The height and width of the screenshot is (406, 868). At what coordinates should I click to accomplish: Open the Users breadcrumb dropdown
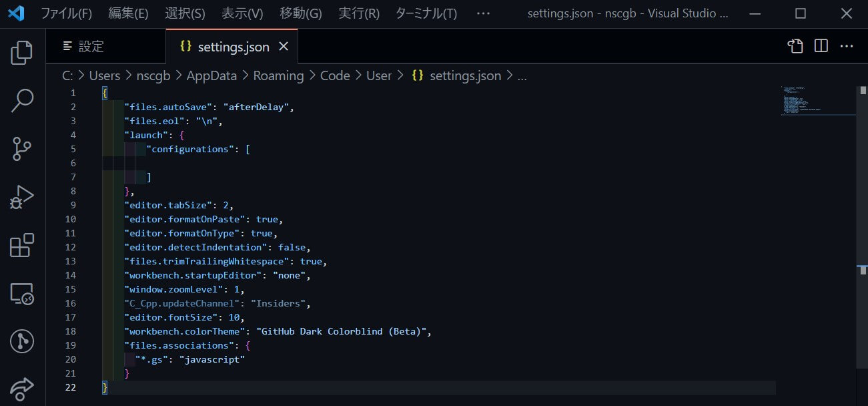104,75
